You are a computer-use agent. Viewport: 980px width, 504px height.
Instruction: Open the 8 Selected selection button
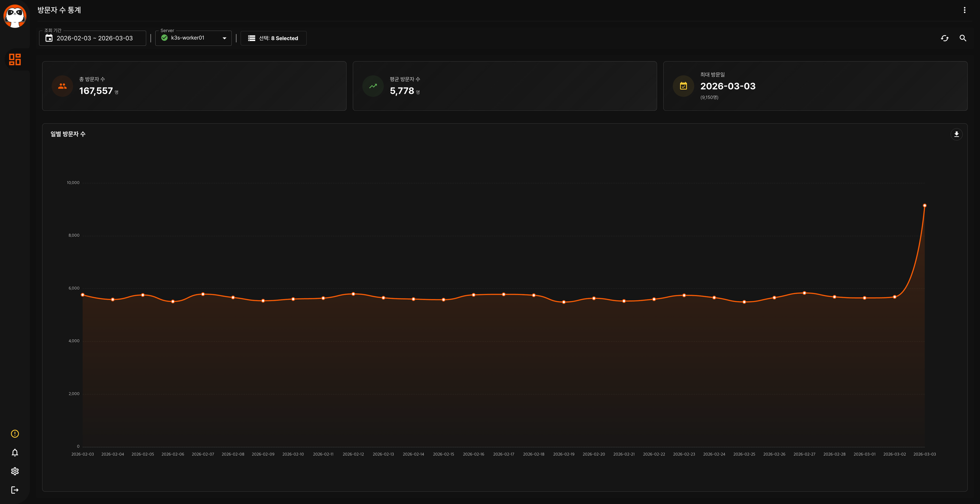coord(273,39)
